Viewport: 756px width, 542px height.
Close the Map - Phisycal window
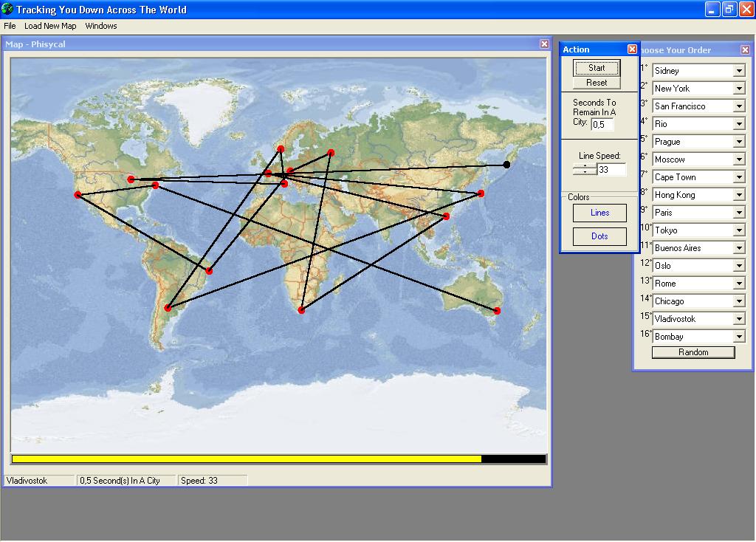coord(544,44)
